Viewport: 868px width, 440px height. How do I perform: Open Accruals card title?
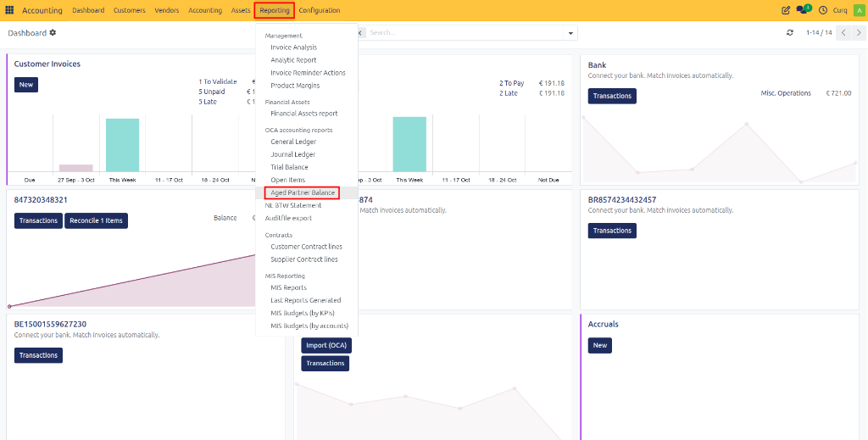pyautogui.click(x=604, y=325)
